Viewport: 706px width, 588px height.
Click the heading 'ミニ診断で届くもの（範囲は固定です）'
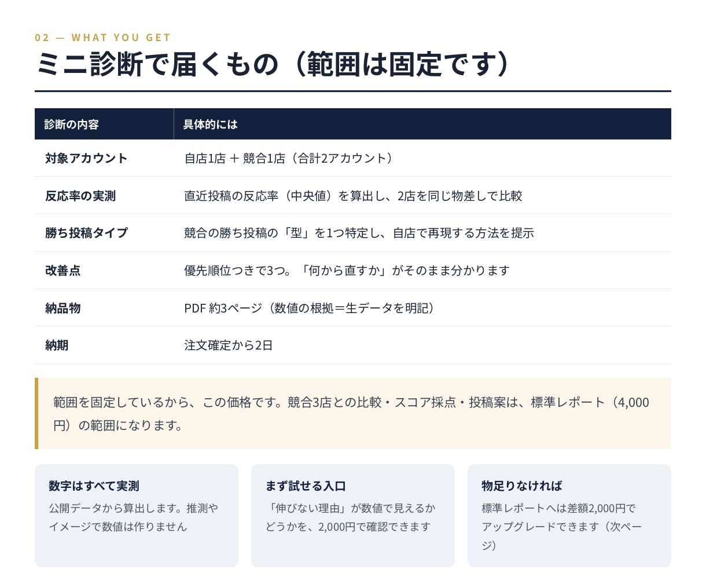[x=273, y=64]
